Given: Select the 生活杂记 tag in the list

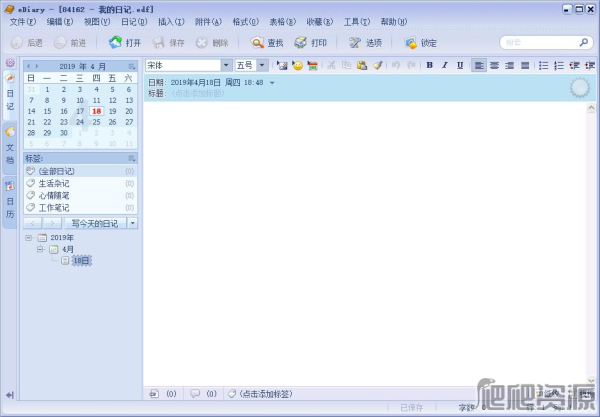Looking at the screenshot, I should coord(58,183).
